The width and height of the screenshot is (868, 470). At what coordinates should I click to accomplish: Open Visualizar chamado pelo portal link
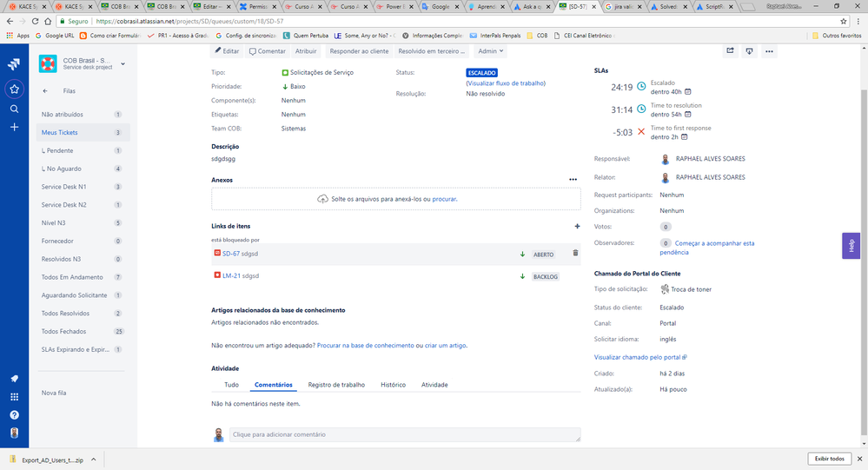640,357
